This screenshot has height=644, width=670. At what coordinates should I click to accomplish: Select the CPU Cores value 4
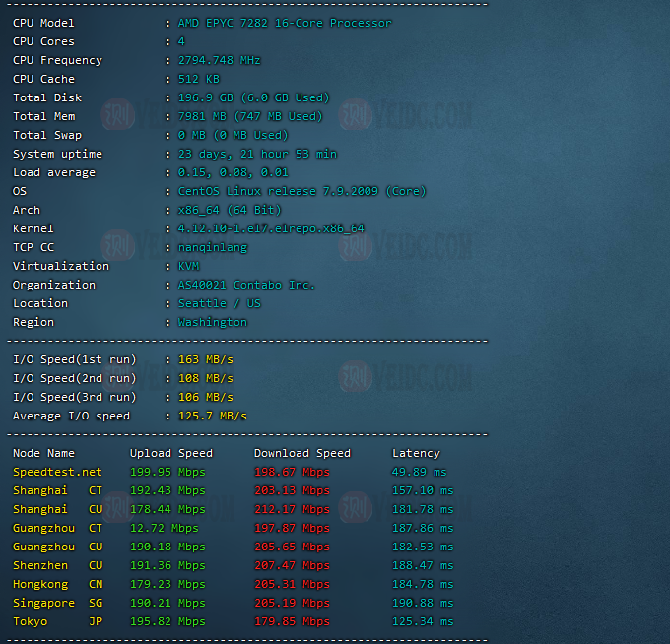[x=181, y=41]
